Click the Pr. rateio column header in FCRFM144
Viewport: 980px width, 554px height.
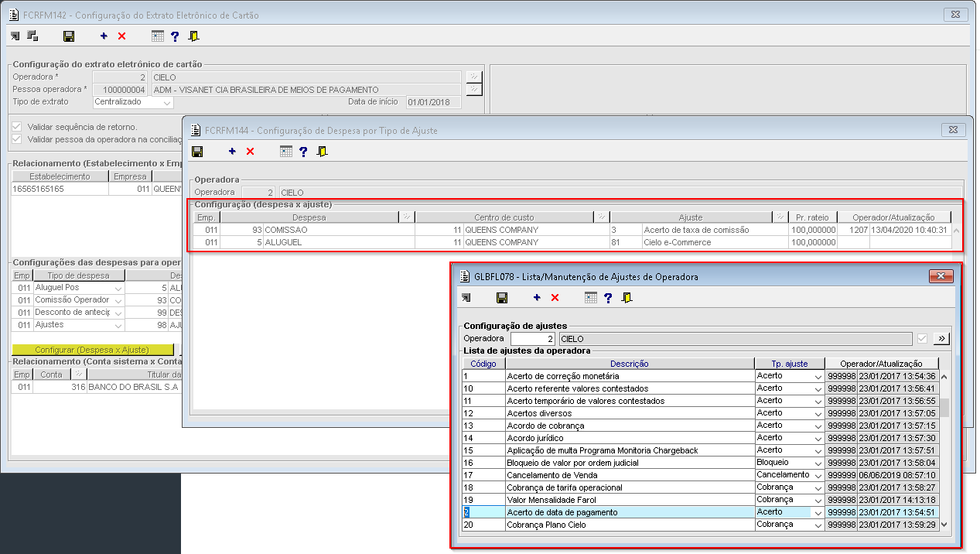click(x=812, y=217)
